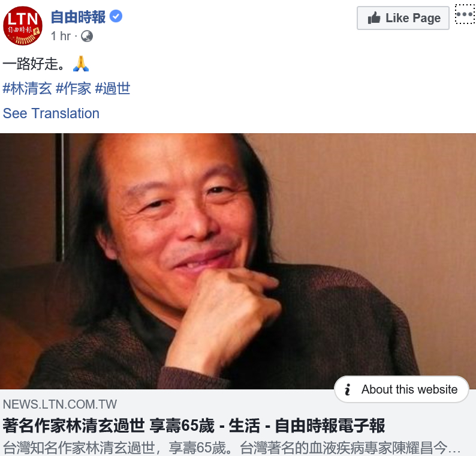The image size is (476, 456).
Task: Click the praying hands emoji
Action: [81, 64]
